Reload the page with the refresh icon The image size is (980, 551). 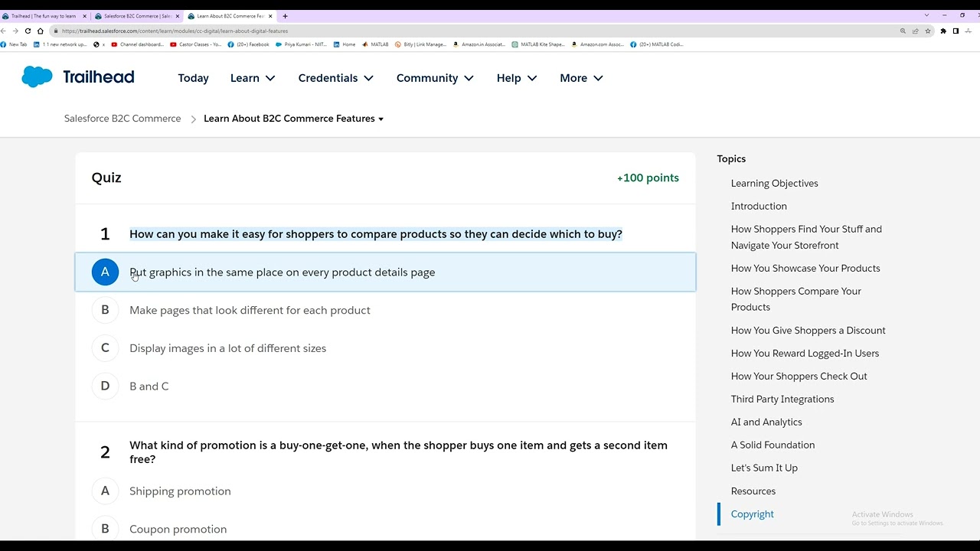pyautogui.click(x=28, y=31)
